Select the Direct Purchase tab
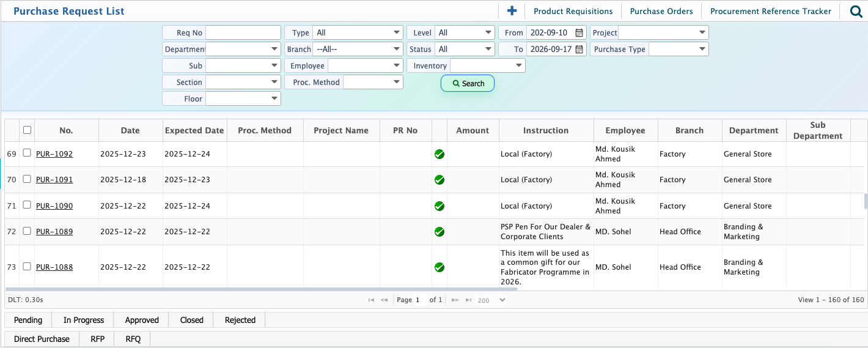The width and height of the screenshot is (868, 348). click(x=42, y=339)
